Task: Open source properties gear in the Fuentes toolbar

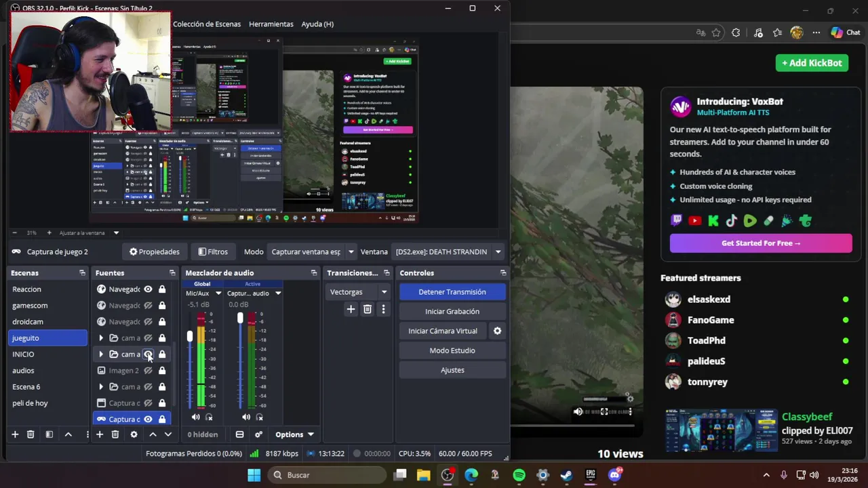Action: pyautogui.click(x=134, y=434)
